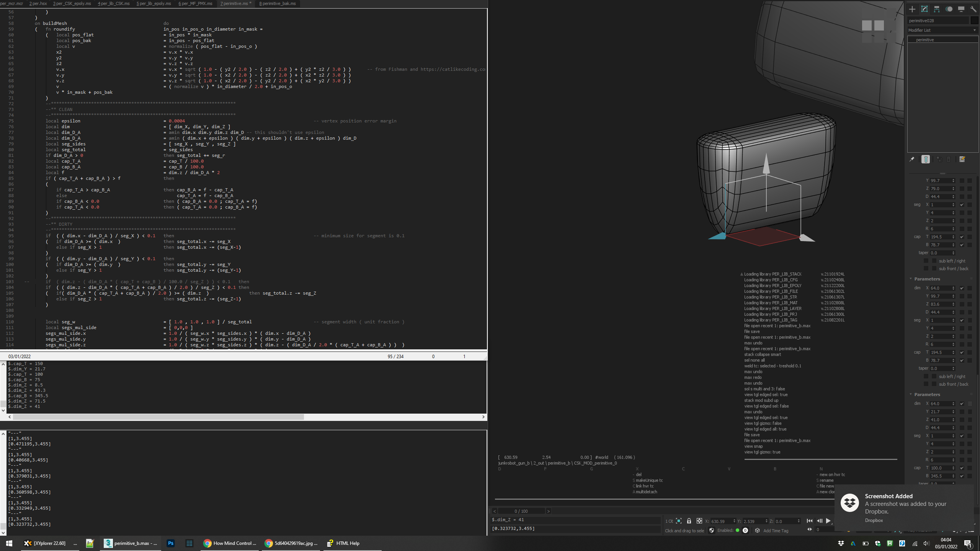Screen dimensions: 980x551
Task: Check first box beside Z 79.0
Action: tap(962, 189)
